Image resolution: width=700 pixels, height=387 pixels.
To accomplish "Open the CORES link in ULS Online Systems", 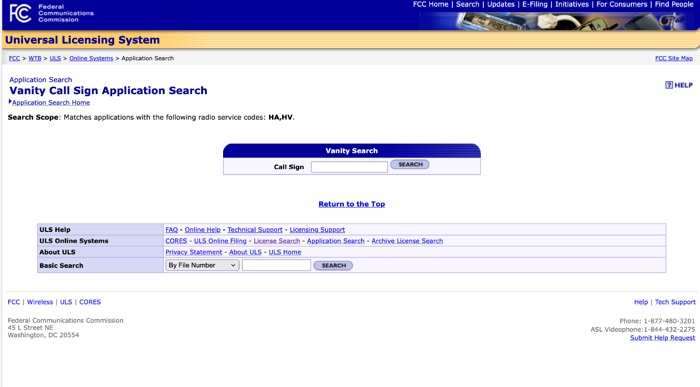I will tap(176, 241).
